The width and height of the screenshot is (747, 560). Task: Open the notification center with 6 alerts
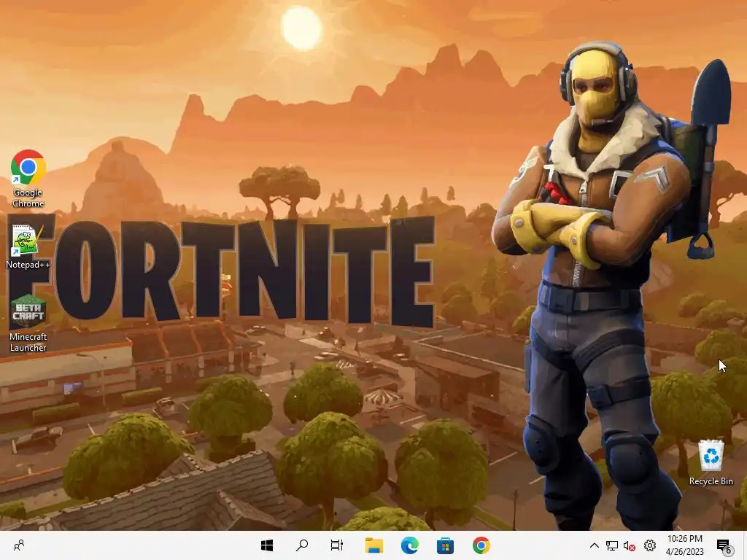[x=724, y=545]
